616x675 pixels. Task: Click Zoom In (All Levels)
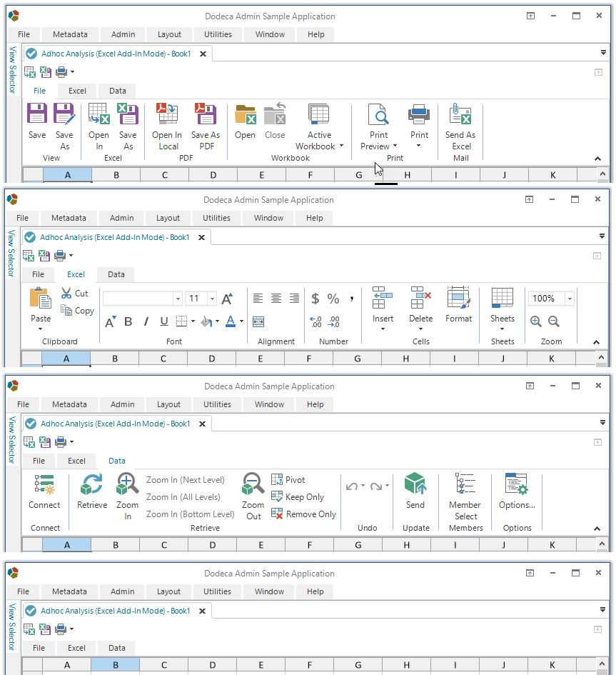[x=183, y=496]
